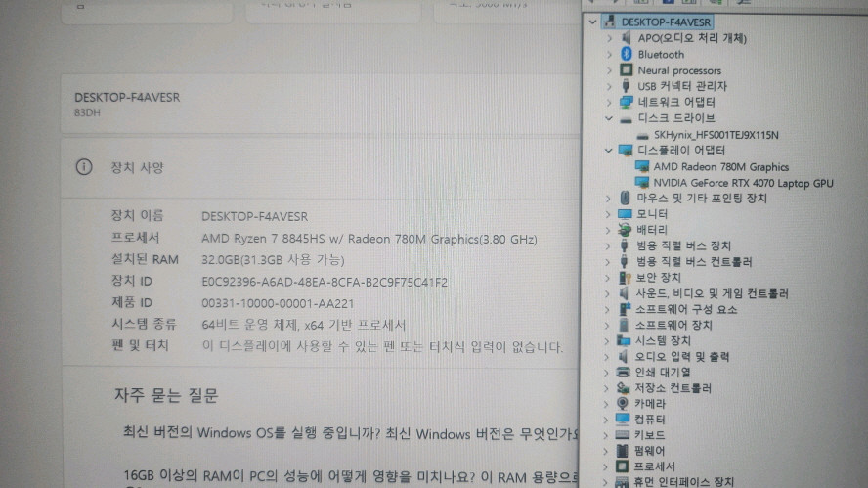The width and height of the screenshot is (868, 488).
Task: Collapse the 디스크 드라이브 node
Action: tap(608, 118)
